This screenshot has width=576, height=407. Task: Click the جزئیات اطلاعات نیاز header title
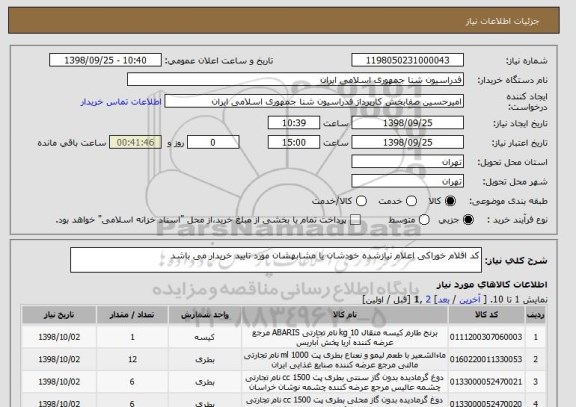(x=502, y=21)
